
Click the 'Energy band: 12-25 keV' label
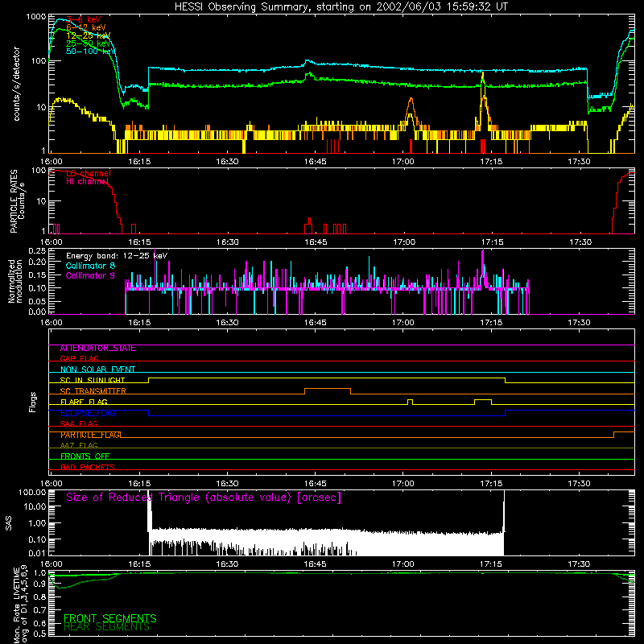[x=117, y=256]
